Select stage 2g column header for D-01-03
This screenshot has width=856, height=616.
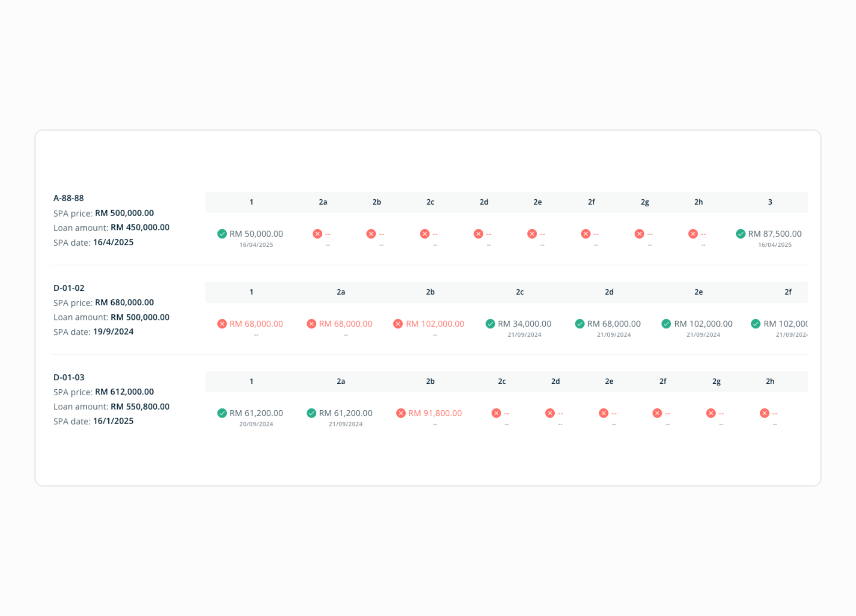click(x=716, y=382)
